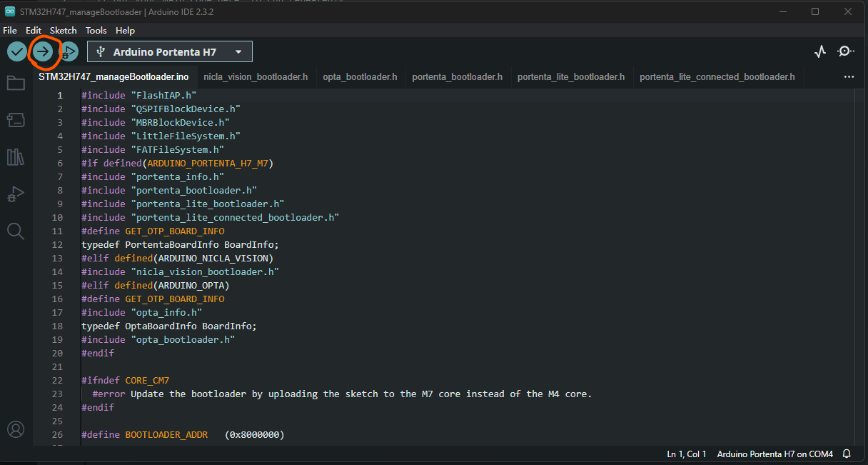This screenshot has height=465, width=868.
Task: Open the Debug panel in the sidebar
Action: point(15,194)
